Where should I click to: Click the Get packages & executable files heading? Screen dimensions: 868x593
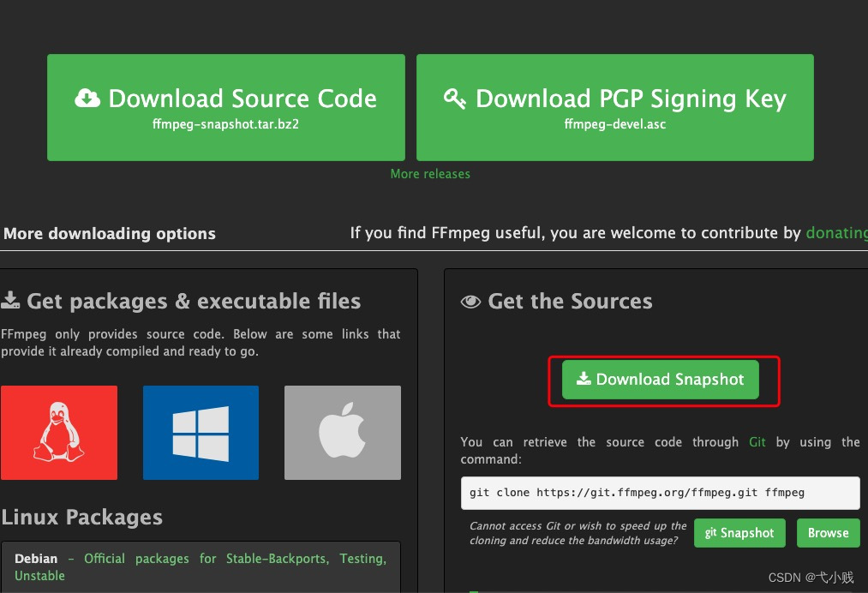pyautogui.click(x=194, y=301)
